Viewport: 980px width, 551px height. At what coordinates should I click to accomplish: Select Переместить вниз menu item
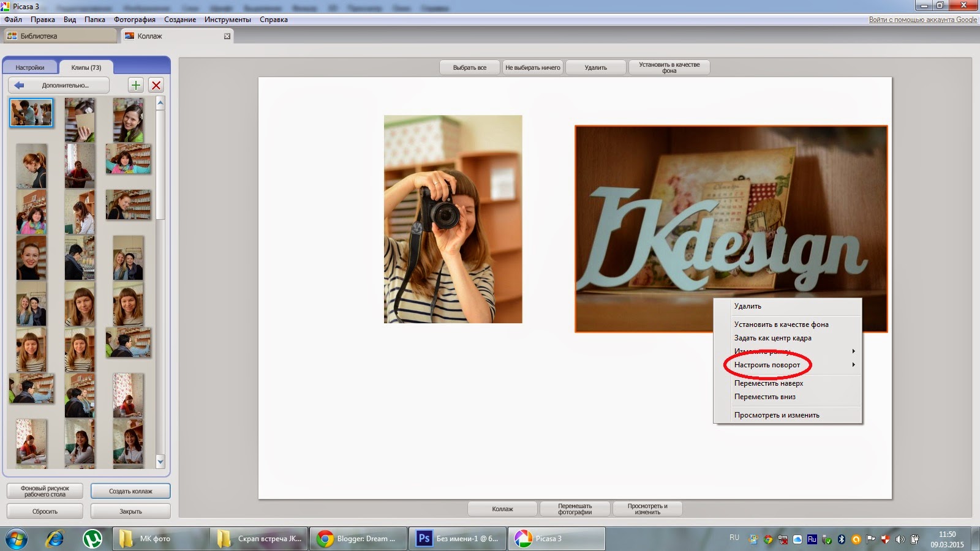[788, 397]
